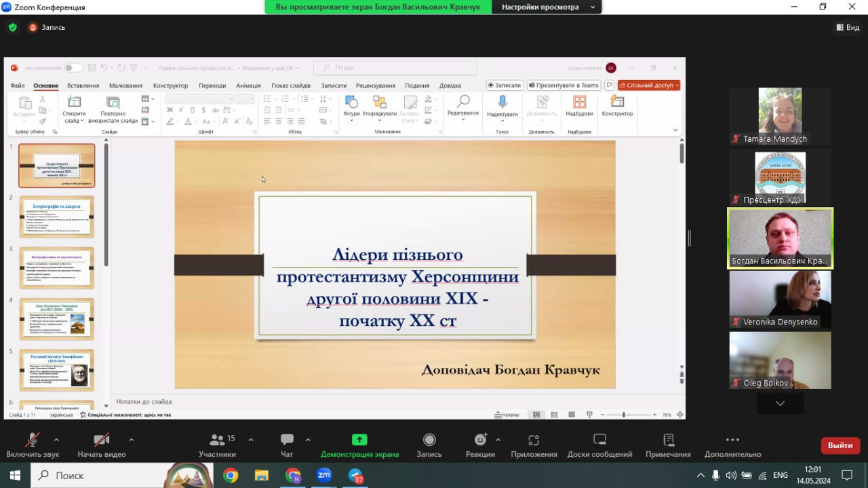Click the zoom in plus next to slider
Screen dimensions: 868x488
tap(654, 415)
